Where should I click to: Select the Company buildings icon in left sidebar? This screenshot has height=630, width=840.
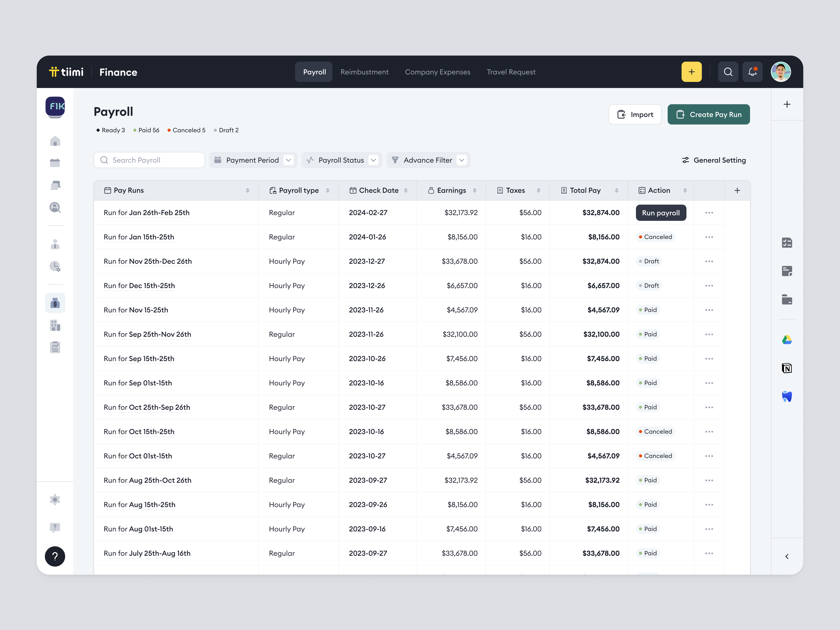coord(55,325)
